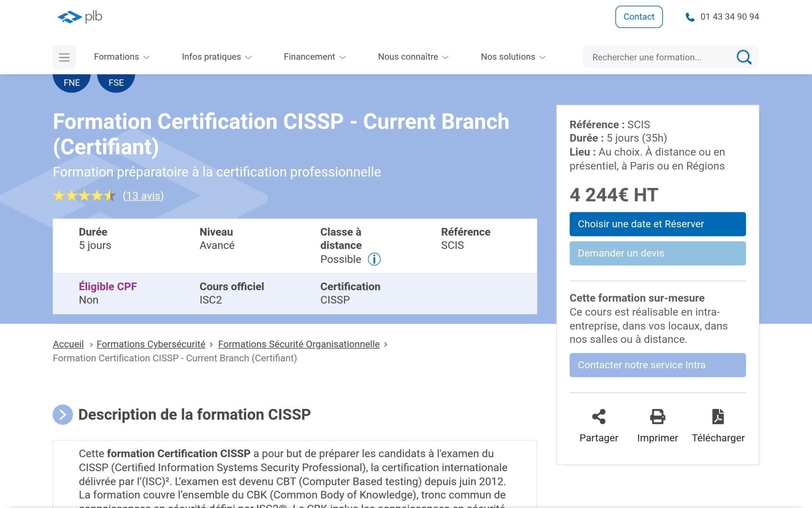Go to Accueil breadcrumb link
Image resolution: width=812 pixels, height=508 pixels.
[68, 344]
